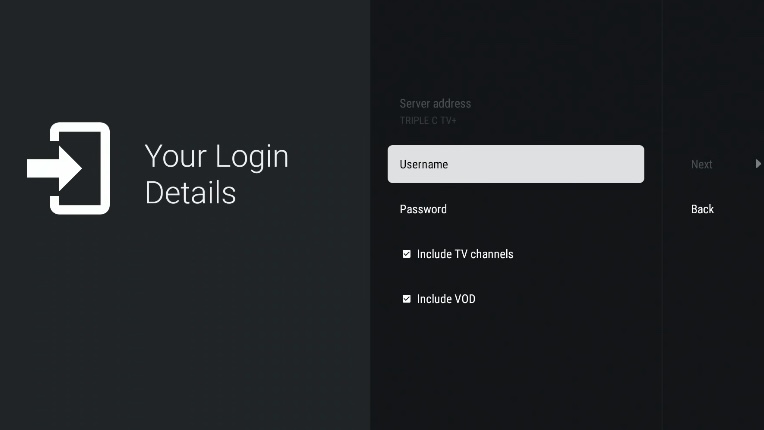Select the highlighted Username row
764x430 pixels.
515,164
